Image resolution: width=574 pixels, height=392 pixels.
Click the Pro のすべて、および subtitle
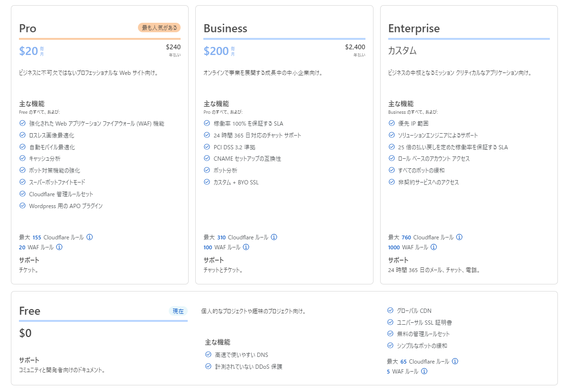223,112
